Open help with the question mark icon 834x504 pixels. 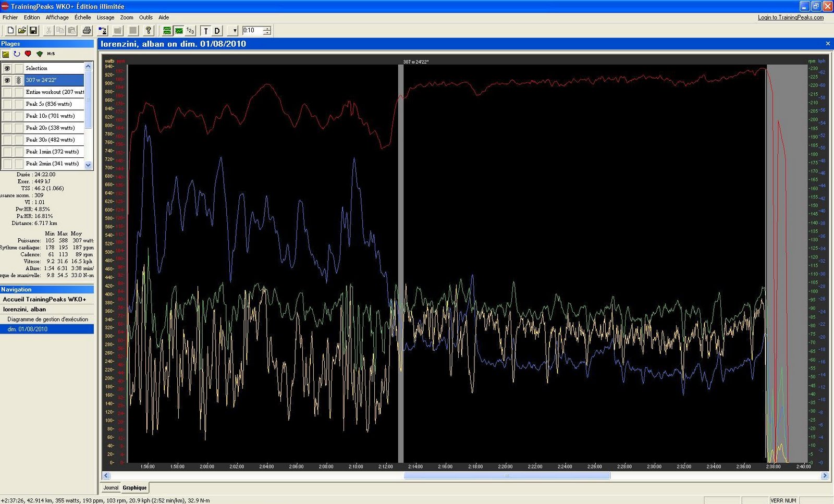149,31
